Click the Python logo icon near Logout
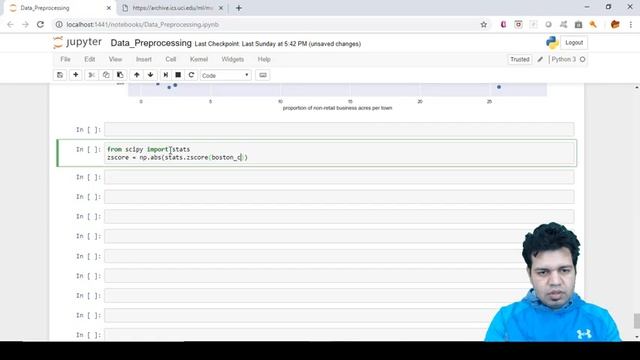Image resolution: width=640 pixels, height=360 pixels. 552,42
